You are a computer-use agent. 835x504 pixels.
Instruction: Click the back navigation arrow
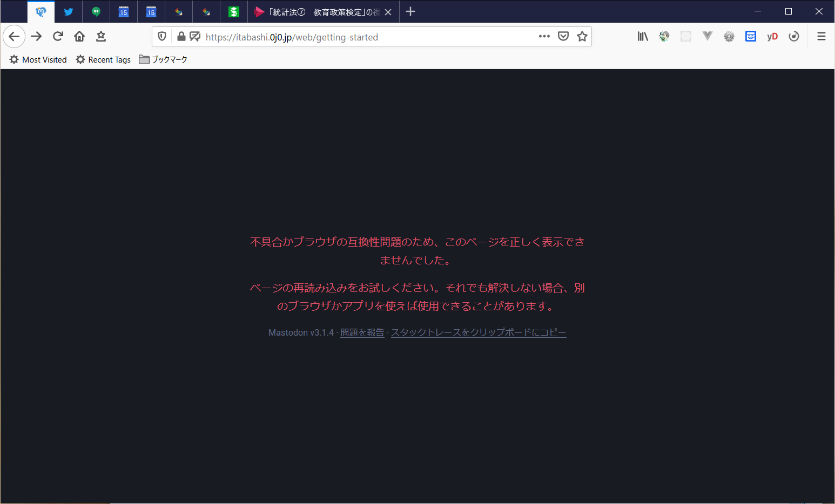tap(15, 36)
